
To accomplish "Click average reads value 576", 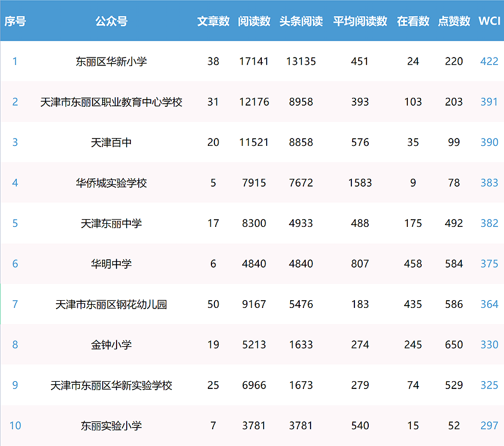I will pos(360,143).
